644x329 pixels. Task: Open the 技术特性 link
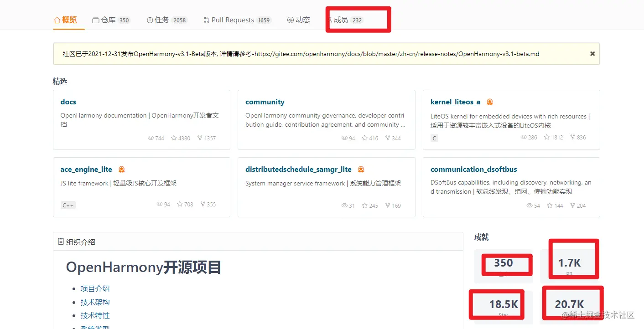click(95, 315)
